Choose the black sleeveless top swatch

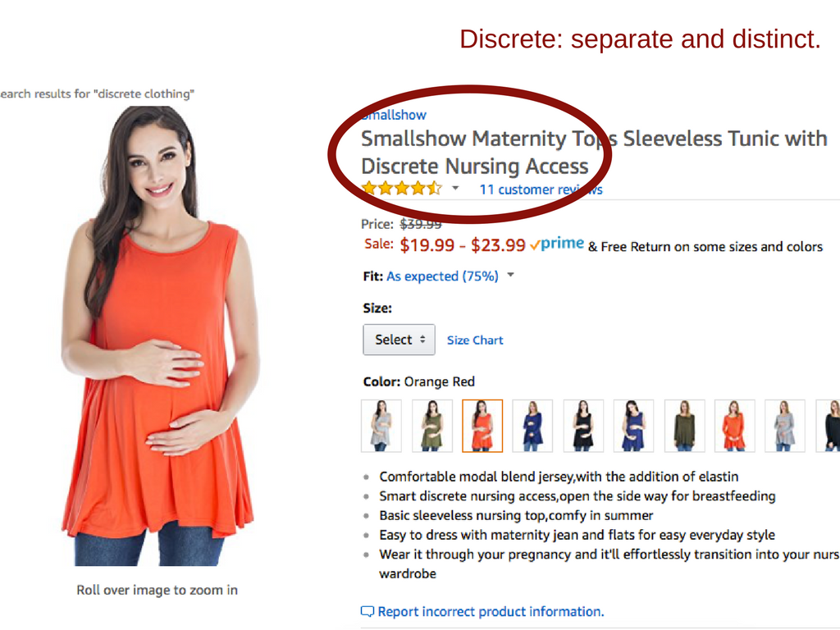pyautogui.click(x=583, y=426)
